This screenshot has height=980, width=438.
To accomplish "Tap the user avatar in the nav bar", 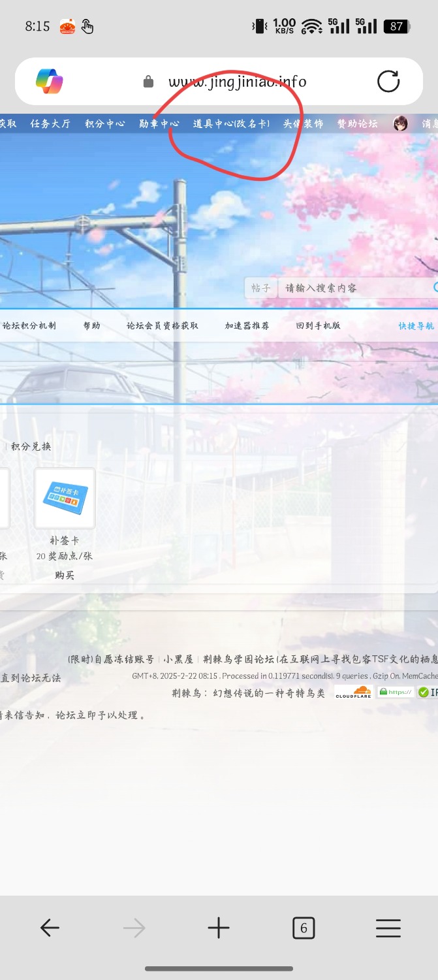I will [x=400, y=123].
